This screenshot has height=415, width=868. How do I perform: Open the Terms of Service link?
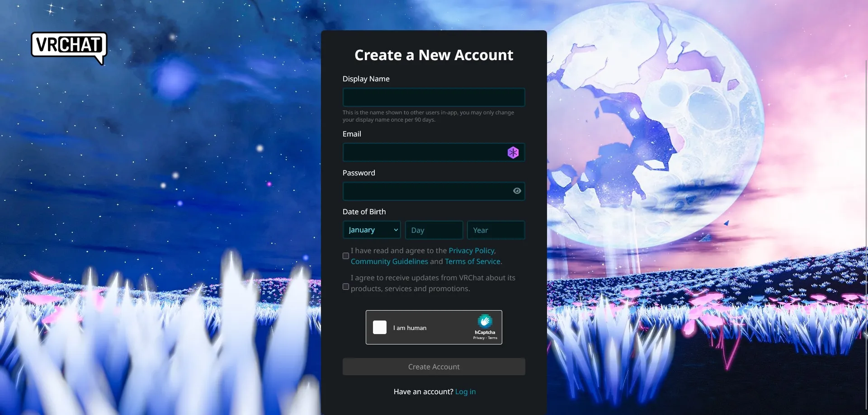pyautogui.click(x=472, y=261)
